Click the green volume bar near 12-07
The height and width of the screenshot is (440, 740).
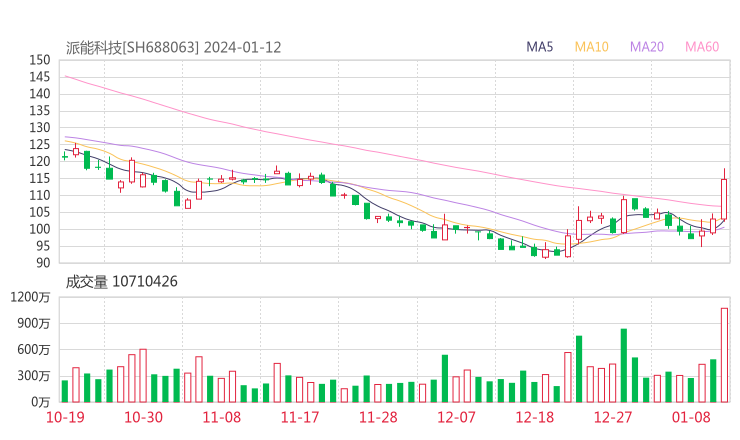coord(445,378)
